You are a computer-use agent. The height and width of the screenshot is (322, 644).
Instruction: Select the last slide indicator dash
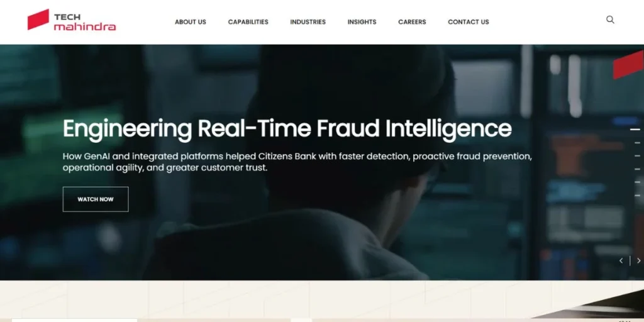(638, 195)
